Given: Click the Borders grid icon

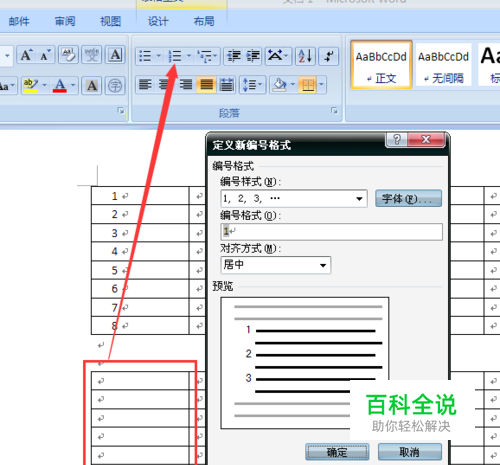Looking at the screenshot, I should [x=308, y=85].
